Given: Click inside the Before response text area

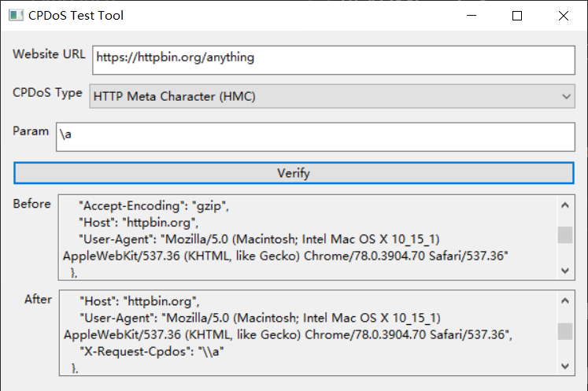Looking at the screenshot, I should [307, 237].
